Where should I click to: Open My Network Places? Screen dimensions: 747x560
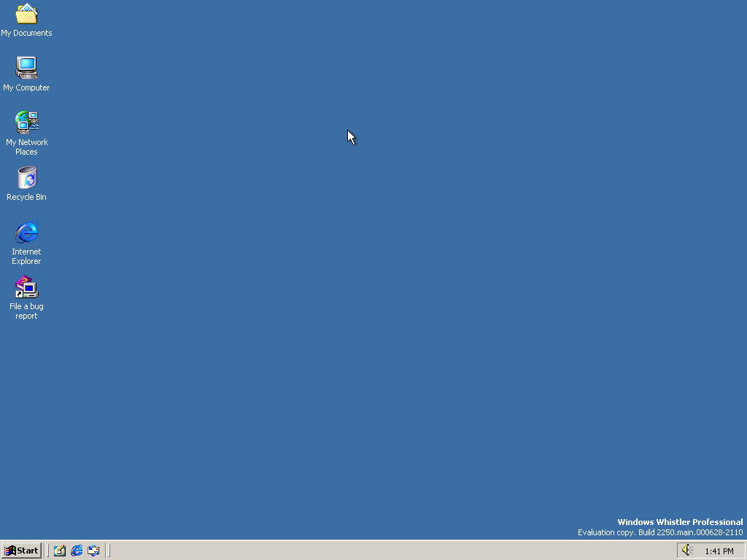26,121
